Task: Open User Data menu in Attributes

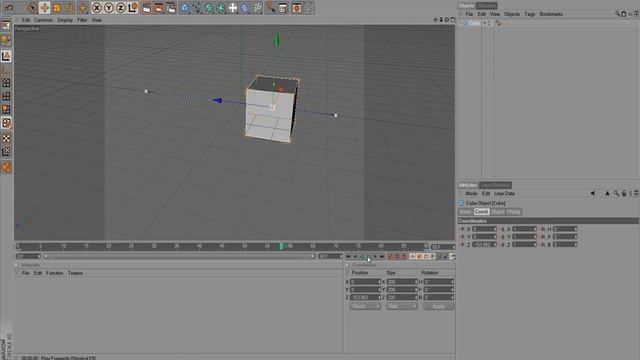Action: (x=504, y=193)
